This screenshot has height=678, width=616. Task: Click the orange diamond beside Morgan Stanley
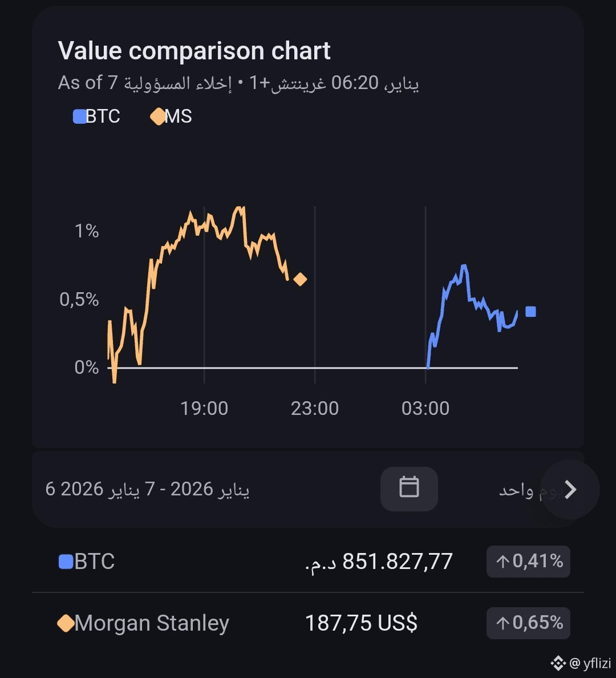(x=66, y=623)
